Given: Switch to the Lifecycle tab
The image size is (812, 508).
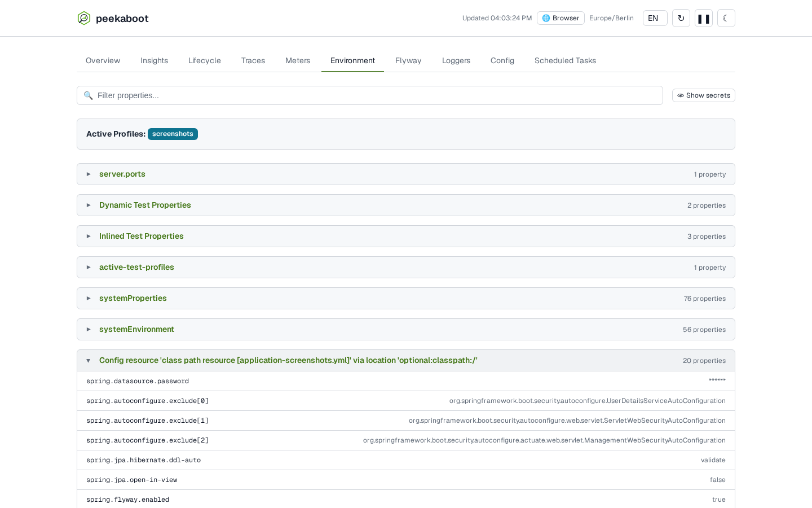Looking at the screenshot, I should click(205, 60).
